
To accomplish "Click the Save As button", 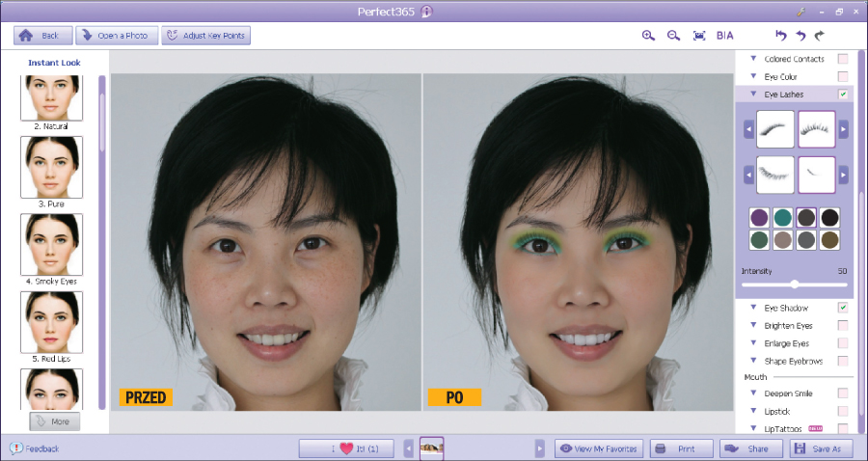I will click(x=822, y=448).
